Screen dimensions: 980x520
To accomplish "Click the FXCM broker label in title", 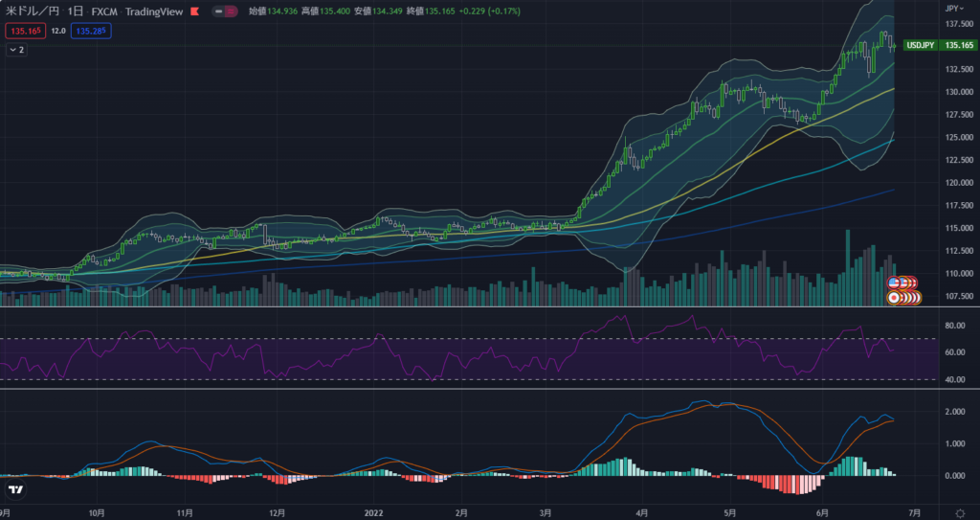I will pos(104,11).
